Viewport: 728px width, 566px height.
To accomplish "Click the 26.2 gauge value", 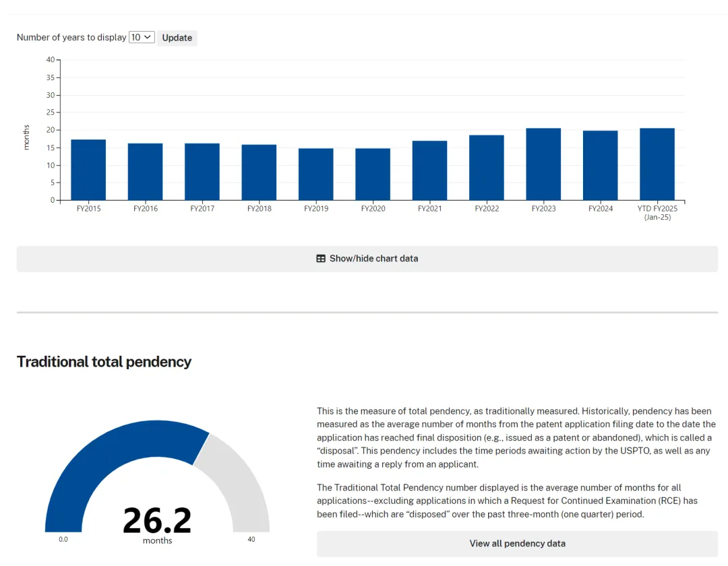I will tap(157, 520).
